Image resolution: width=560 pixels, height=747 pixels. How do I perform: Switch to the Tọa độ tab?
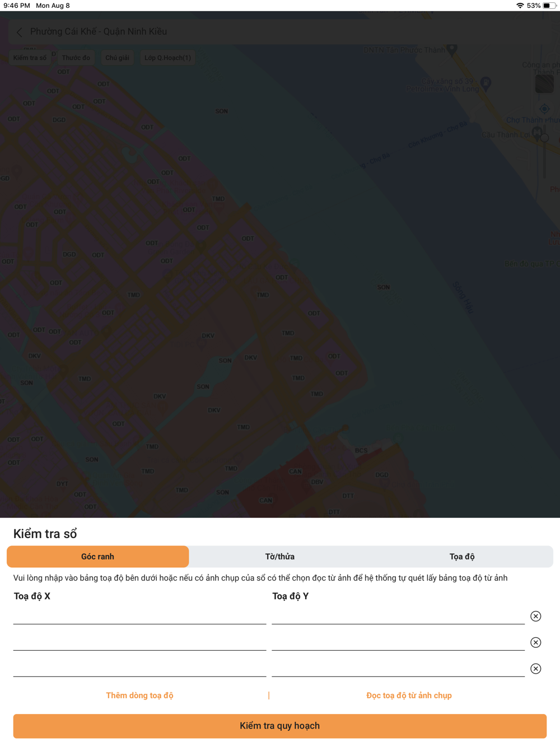tap(462, 557)
